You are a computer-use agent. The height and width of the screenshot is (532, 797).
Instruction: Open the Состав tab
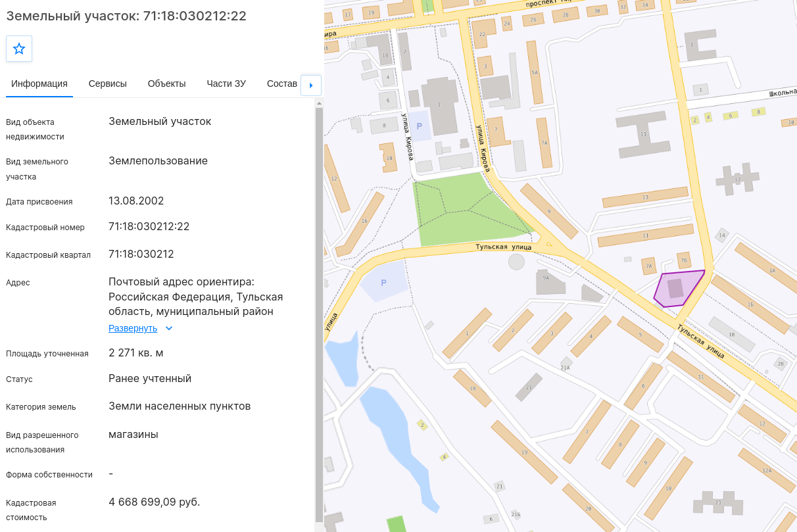282,84
